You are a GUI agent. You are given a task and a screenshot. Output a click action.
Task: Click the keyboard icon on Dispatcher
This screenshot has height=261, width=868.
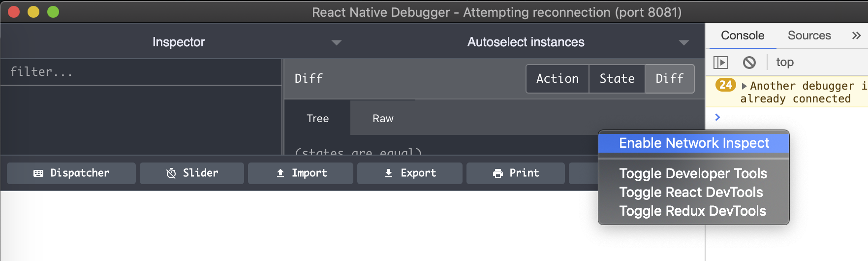click(x=38, y=173)
